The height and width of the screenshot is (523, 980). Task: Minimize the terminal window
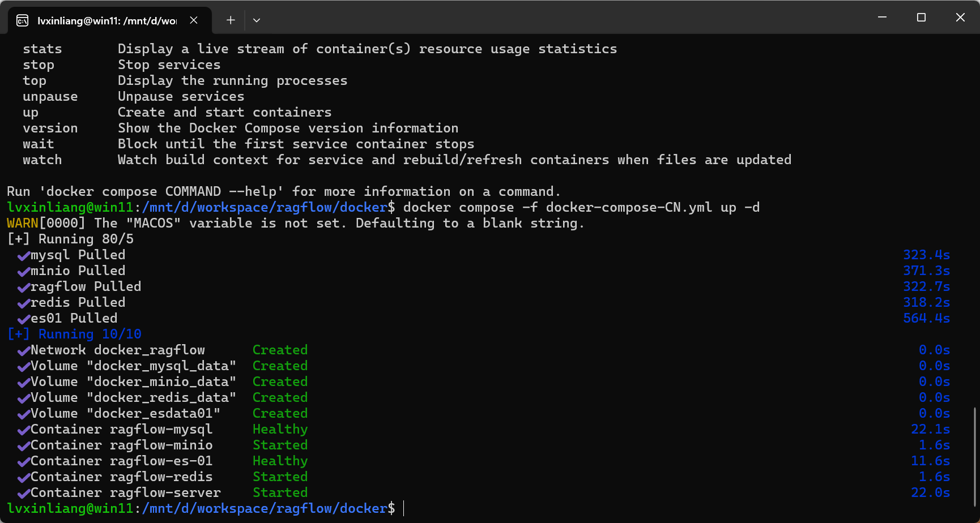pyautogui.click(x=882, y=18)
